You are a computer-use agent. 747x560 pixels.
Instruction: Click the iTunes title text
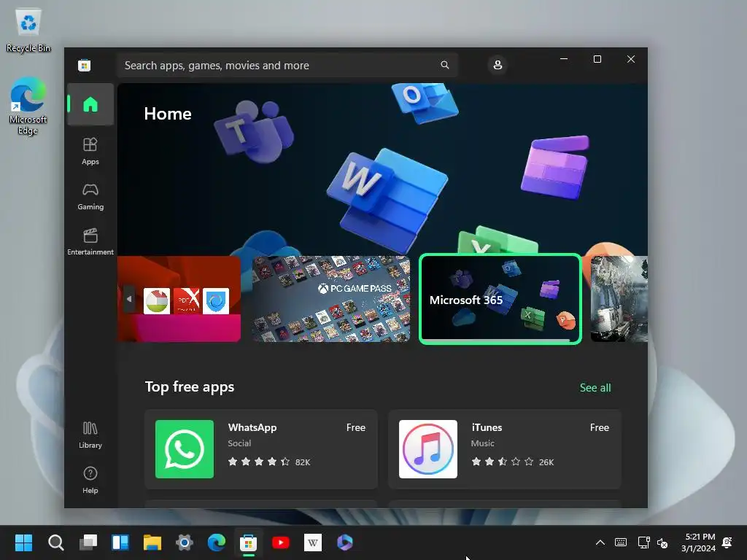(x=487, y=427)
